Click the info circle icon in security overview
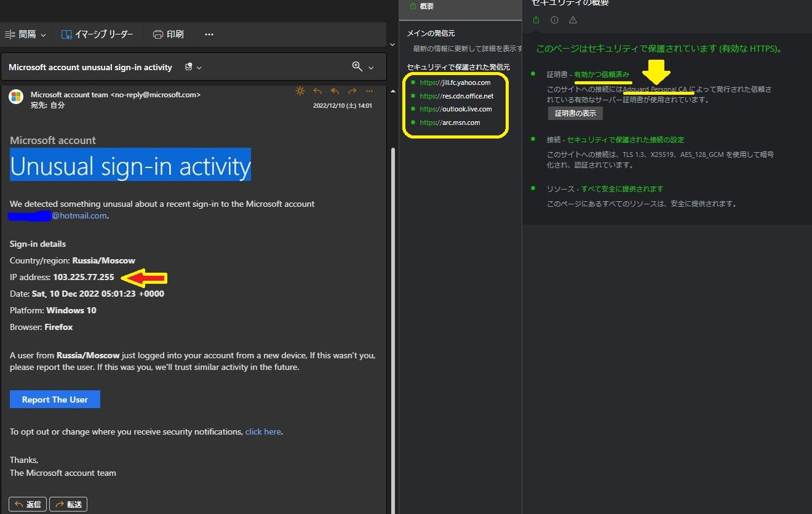The width and height of the screenshot is (812, 514). click(x=554, y=20)
